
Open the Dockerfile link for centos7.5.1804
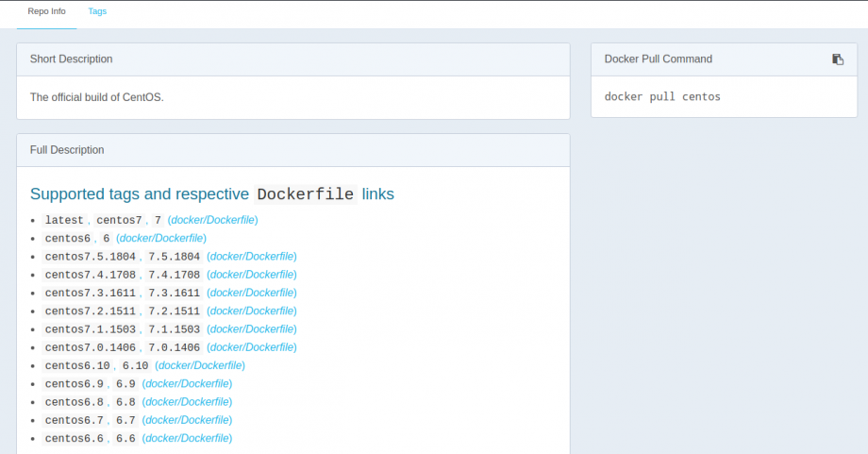[252, 257]
